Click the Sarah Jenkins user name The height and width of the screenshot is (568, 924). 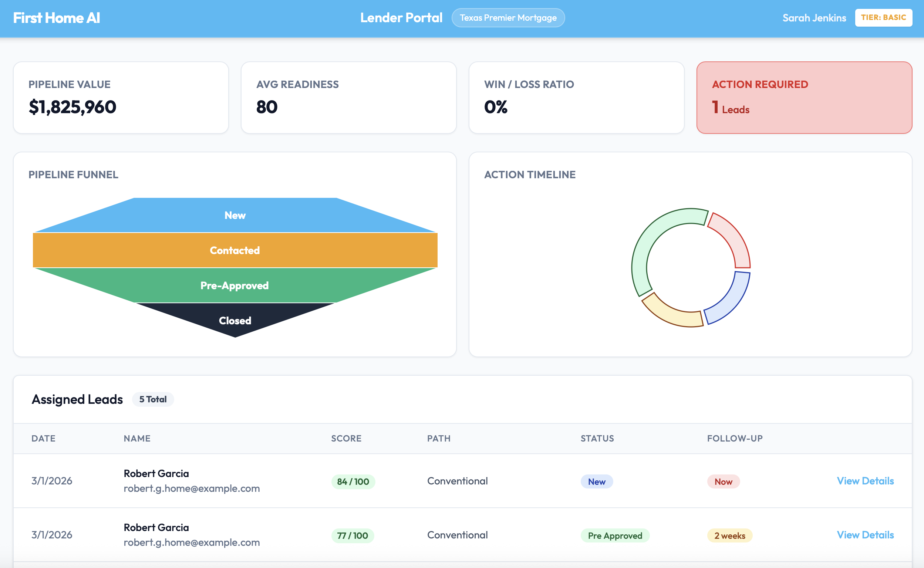coord(814,18)
